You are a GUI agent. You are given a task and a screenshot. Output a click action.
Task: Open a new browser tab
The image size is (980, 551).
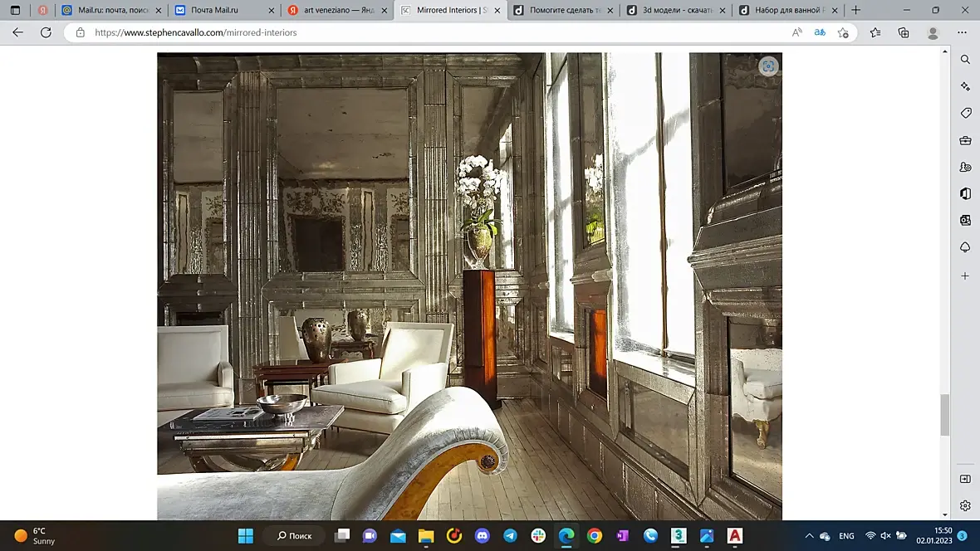(x=855, y=10)
